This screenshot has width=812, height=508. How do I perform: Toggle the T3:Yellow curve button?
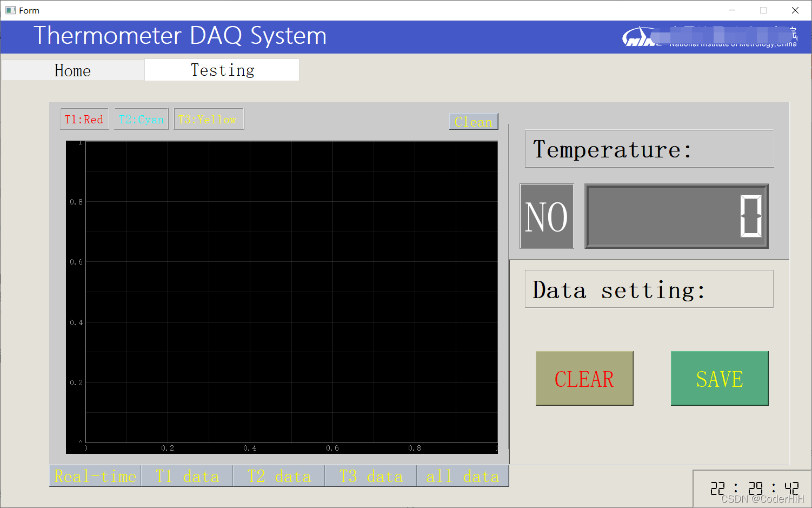209,119
